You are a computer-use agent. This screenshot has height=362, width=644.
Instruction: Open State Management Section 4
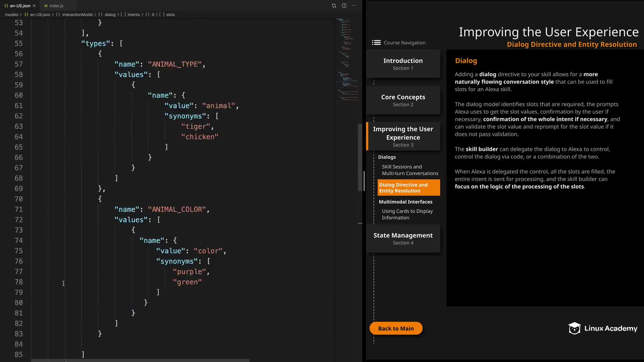[403, 238]
